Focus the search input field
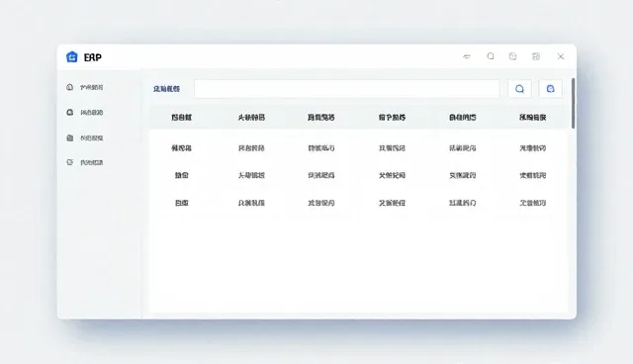This screenshot has height=364, width=633. coord(347,89)
